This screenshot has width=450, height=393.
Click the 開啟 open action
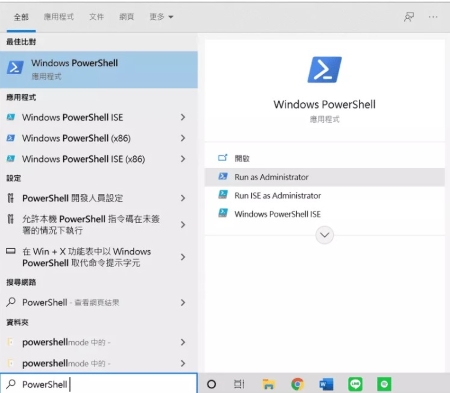click(x=324, y=158)
